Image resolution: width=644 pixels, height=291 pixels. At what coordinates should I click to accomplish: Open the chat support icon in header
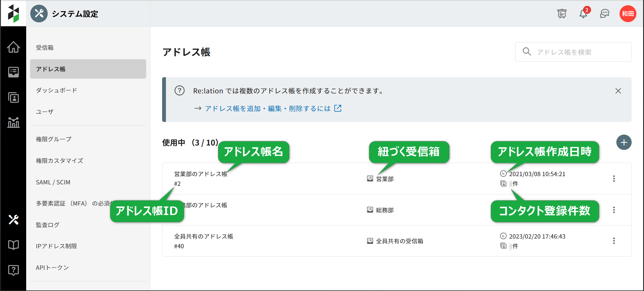(605, 14)
